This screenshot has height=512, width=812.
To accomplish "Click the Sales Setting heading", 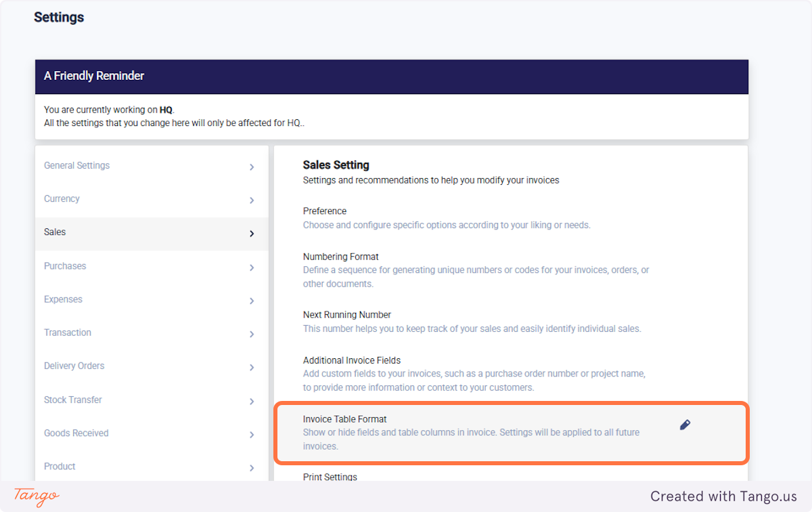I will click(336, 165).
